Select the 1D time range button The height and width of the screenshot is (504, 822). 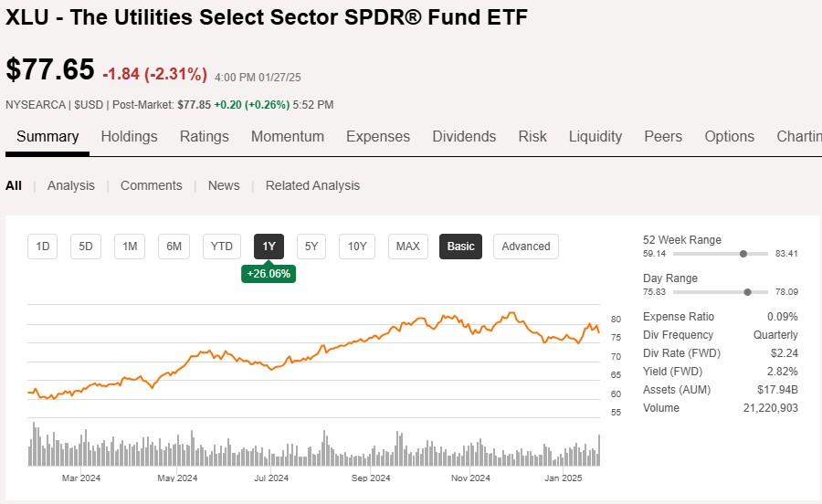(42, 247)
